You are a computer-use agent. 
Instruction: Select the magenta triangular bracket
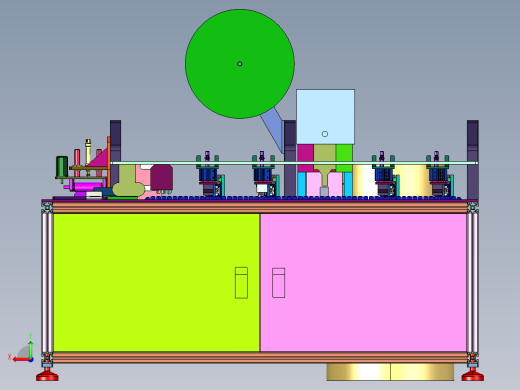tap(99, 158)
